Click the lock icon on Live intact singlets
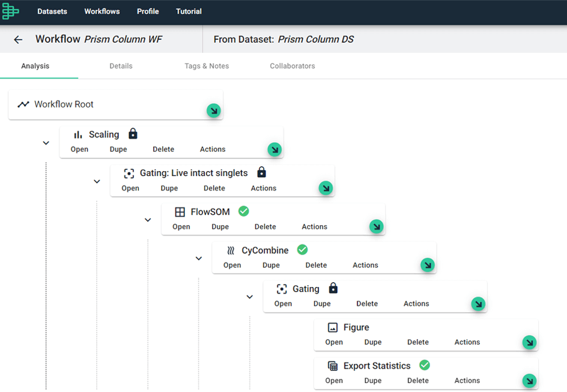This screenshot has width=567, height=392. click(x=261, y=172)
